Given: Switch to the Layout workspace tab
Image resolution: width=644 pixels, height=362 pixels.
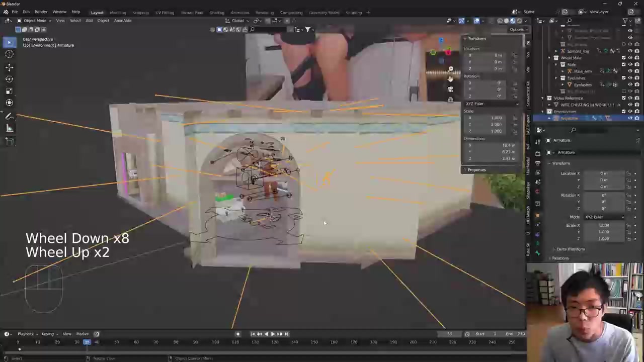Looking at the screenshot, I should [x=97, y=13].
